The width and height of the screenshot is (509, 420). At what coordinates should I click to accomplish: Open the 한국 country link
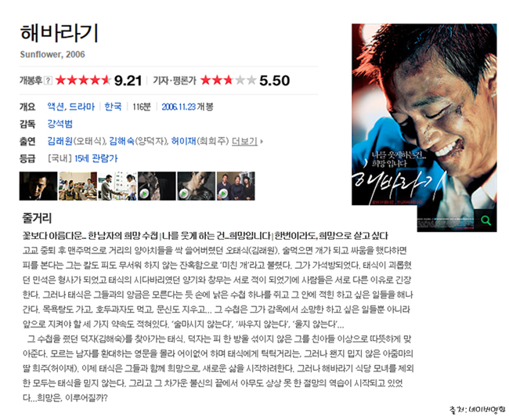pyautogui.click(x=113, y=107)
